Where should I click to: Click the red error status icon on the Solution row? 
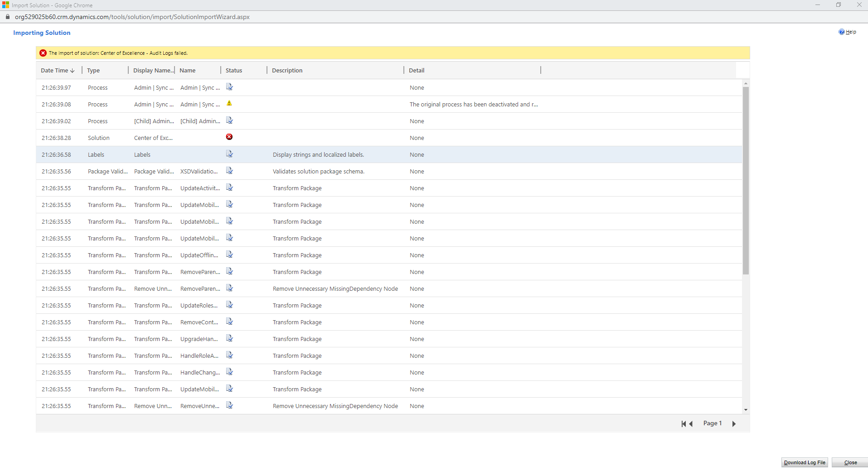pyautogui.click(x=229, y=137)
